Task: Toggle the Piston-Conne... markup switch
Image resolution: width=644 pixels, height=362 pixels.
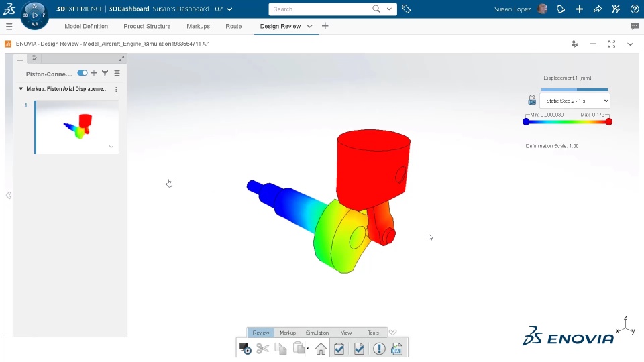Action: coord(83,73)
